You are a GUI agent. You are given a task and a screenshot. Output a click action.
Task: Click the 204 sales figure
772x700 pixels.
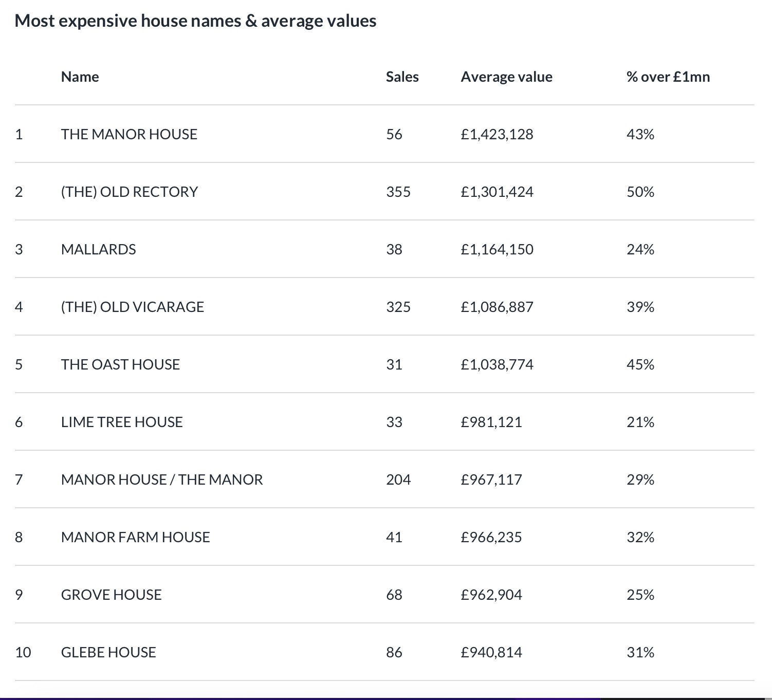(398, 480)
